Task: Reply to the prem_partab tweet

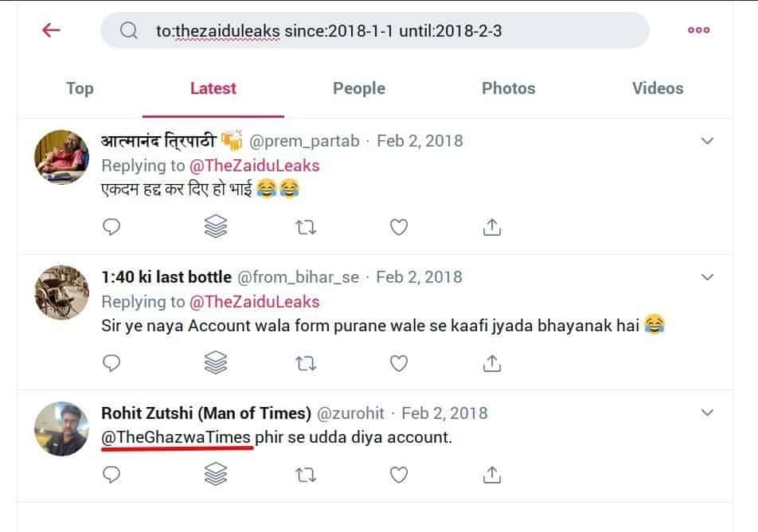Action: pos(112,228)
